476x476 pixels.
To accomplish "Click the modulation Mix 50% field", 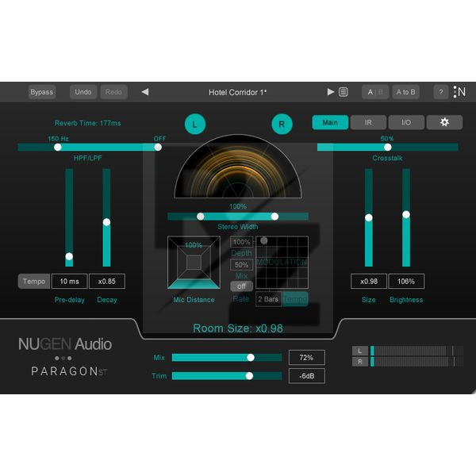I will pyautogui.click(x=242, y=265).
